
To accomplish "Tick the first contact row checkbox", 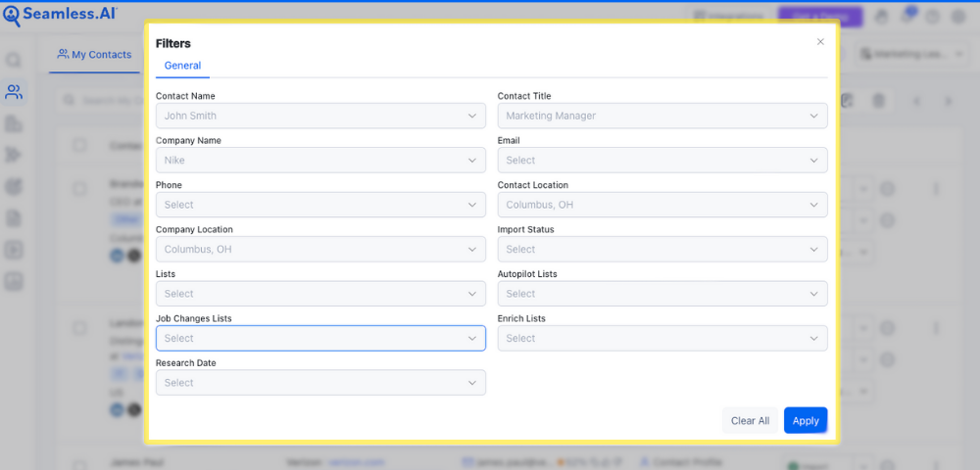I will point(79,189).
